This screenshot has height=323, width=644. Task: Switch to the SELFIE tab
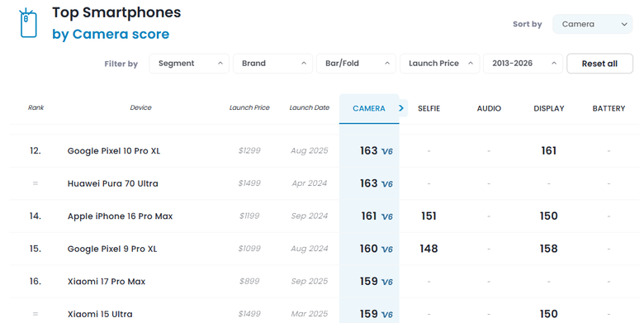(x=429, y=108)
